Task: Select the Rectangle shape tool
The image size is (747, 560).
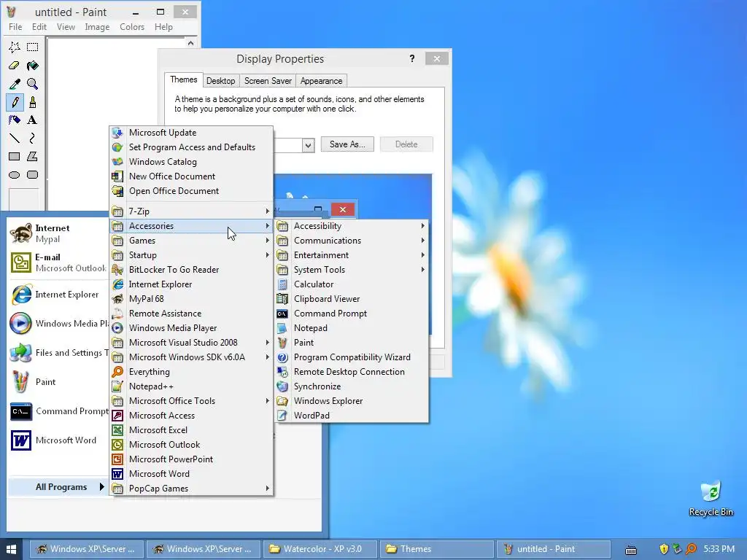Action: 15,156
